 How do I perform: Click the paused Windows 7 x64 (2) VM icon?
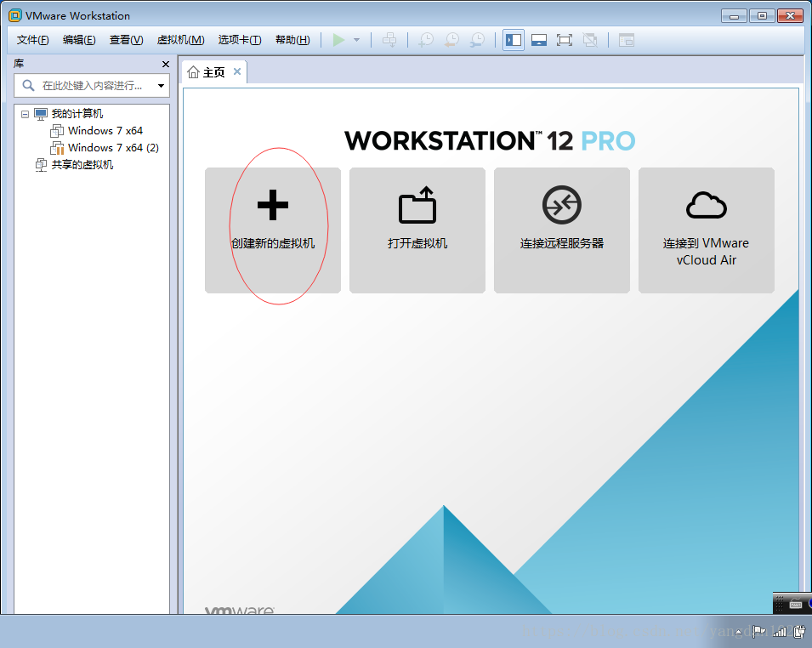pos(57,148)
